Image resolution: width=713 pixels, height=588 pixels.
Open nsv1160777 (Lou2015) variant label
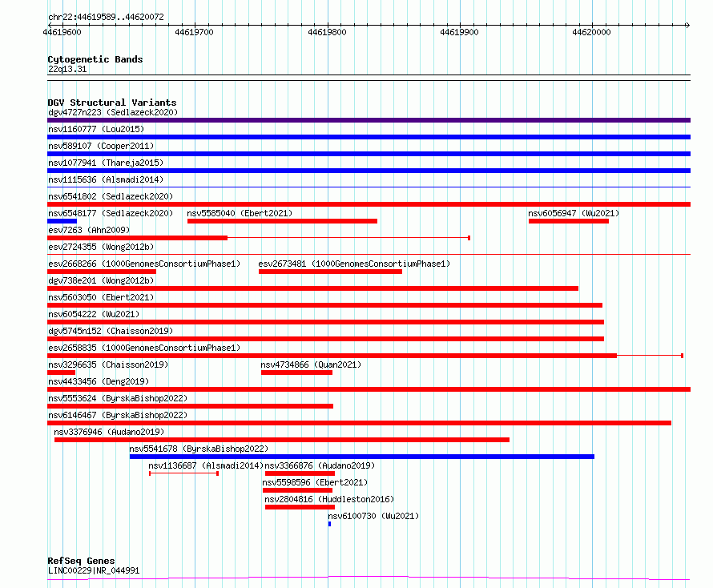coord(96,129)
